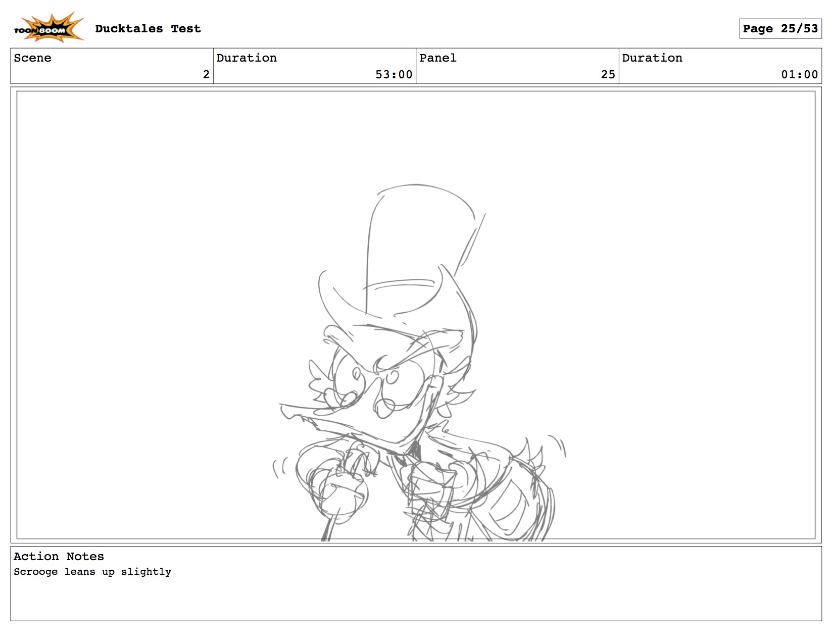Select the panel number 25 value

608,75
